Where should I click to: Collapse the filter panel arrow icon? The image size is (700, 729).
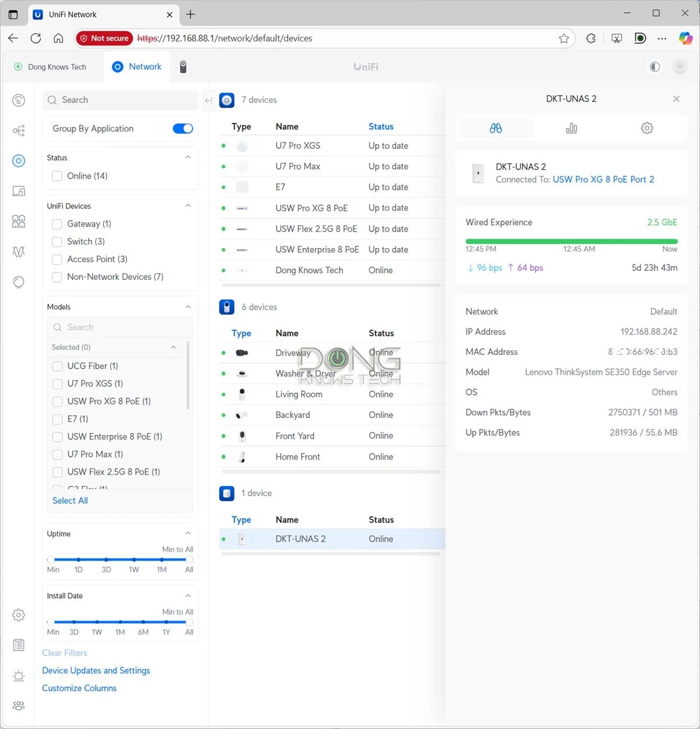tap(208, 100)
